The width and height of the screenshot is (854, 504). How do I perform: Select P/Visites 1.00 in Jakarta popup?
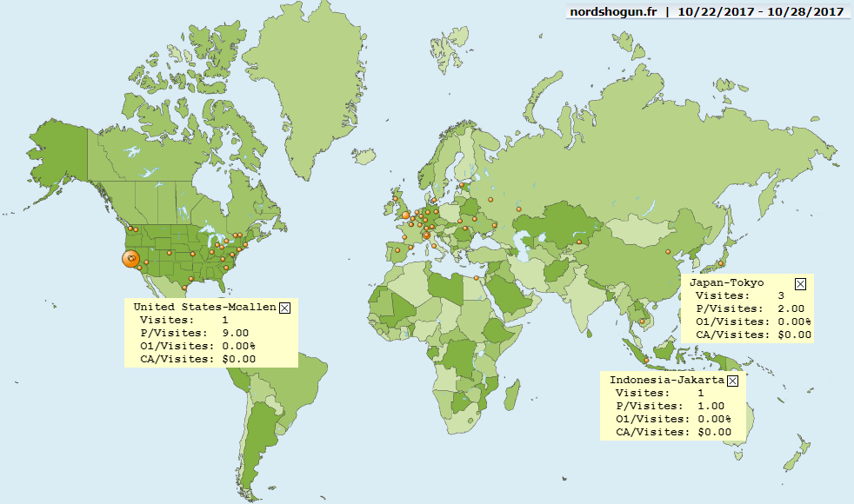coord(670,406)
